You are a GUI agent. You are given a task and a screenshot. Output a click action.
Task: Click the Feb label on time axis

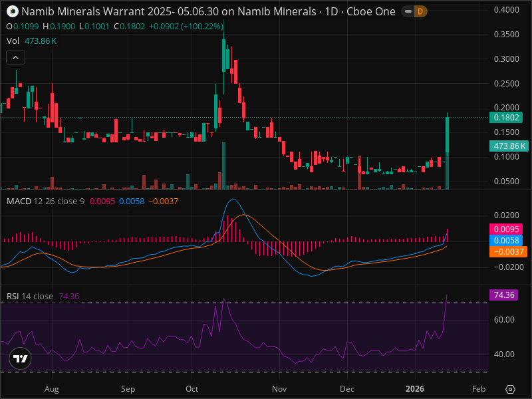click(x=479, y=389)
